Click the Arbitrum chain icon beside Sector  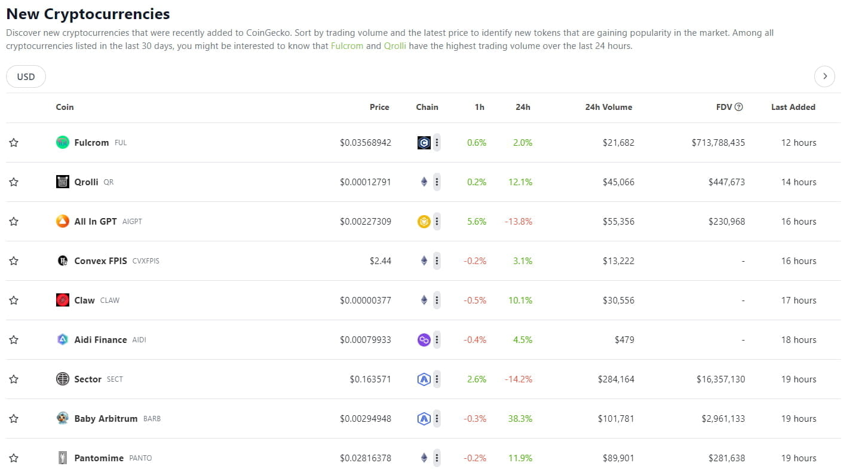424,379
